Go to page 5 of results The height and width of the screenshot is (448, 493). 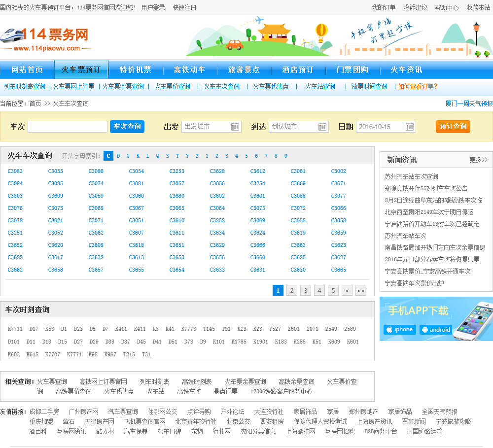point(333,290)
